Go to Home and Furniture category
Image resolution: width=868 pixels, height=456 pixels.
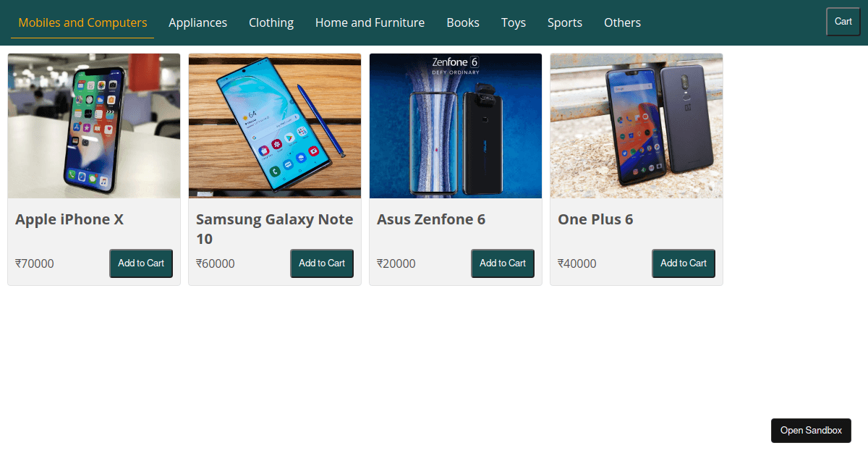click(370, 22)
